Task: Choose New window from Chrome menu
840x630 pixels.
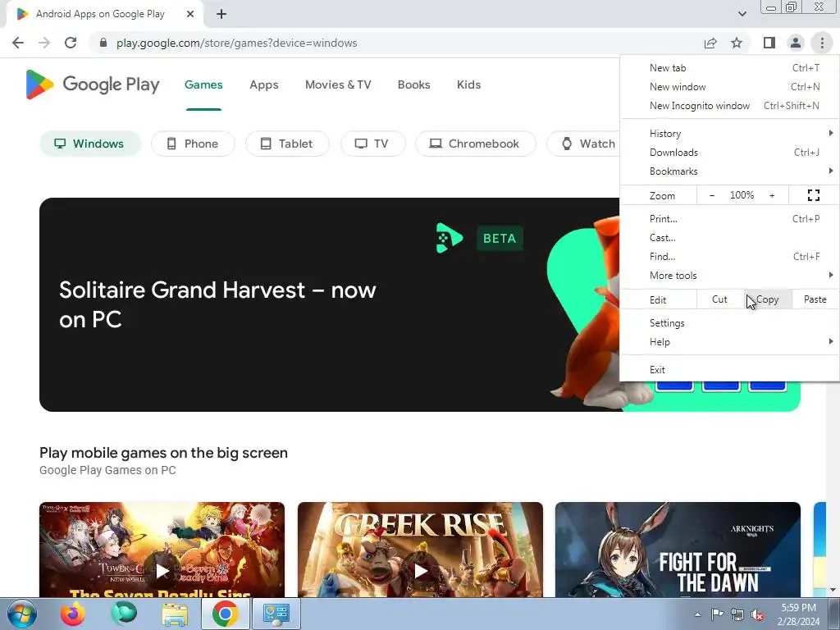Action: click(x=729, y=87)
